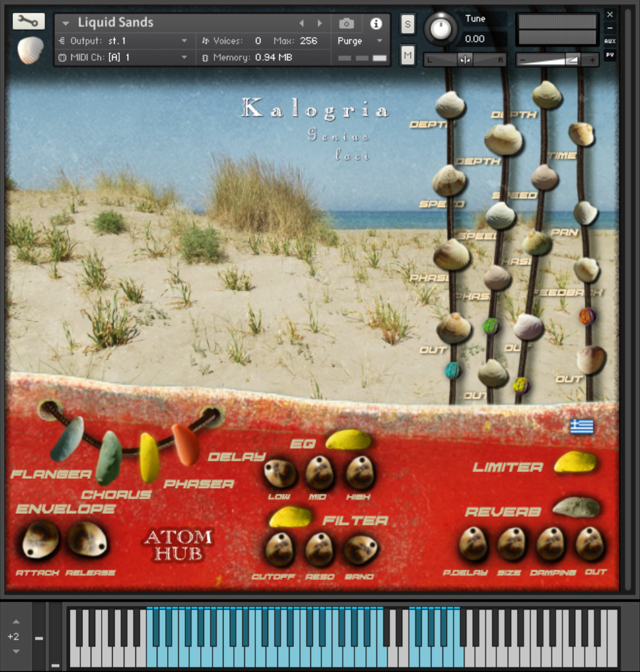This screenshot has height=672, width=640.
Task: Click the +2 octave readout beside the keyboard
Action: pos(14,636)
